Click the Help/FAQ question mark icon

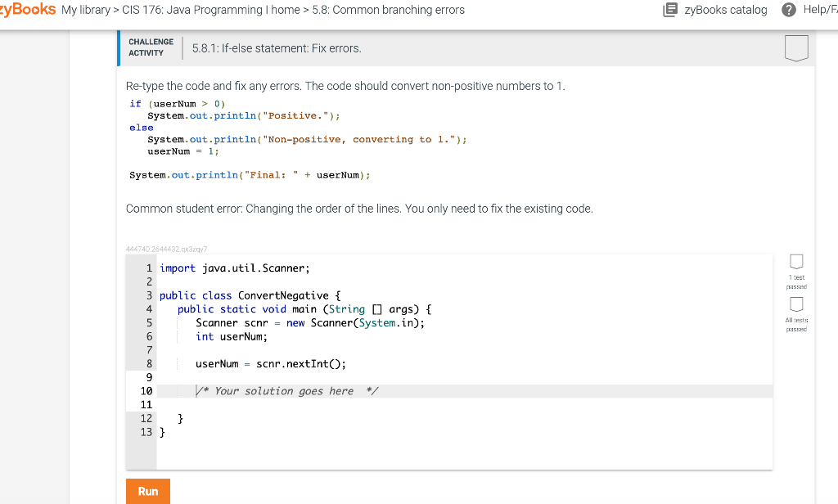pos(787,10)
